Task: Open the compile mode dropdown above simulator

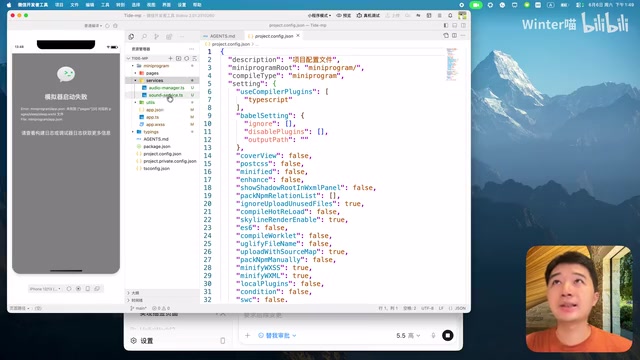Action: [x=93, y=26]
